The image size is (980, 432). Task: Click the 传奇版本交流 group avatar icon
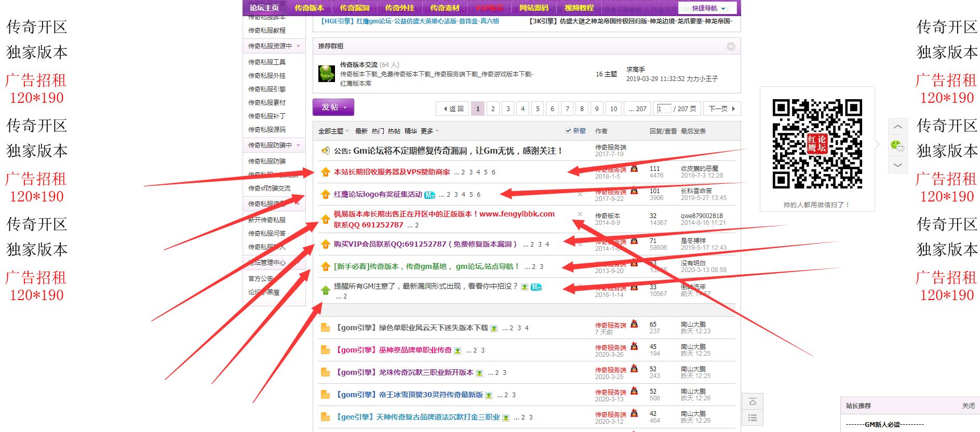pos(327,73)
